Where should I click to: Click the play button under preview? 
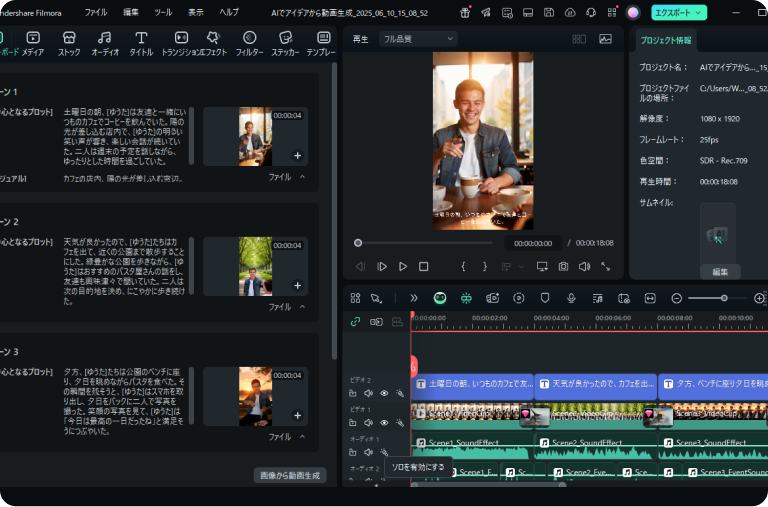point(403,266)
